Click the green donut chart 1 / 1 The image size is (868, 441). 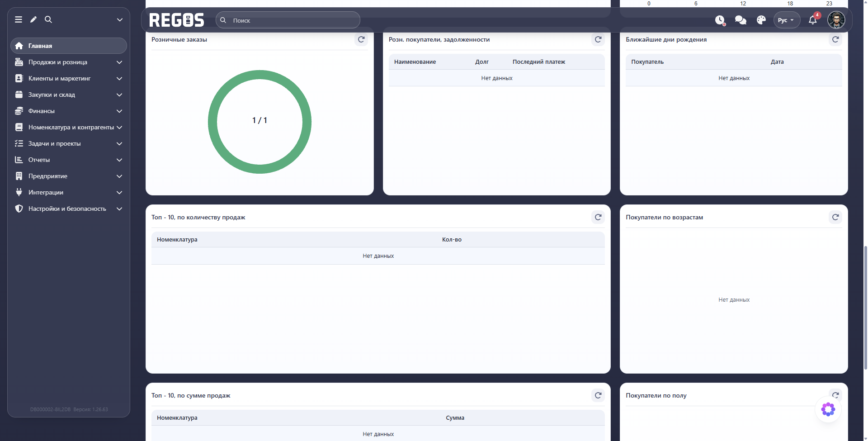259,122
